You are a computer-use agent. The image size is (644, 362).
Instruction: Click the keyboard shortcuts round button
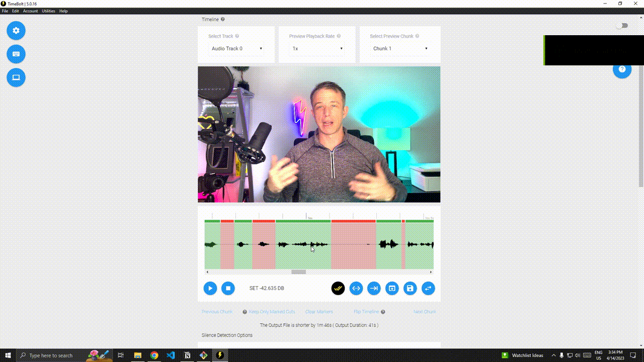16,54
